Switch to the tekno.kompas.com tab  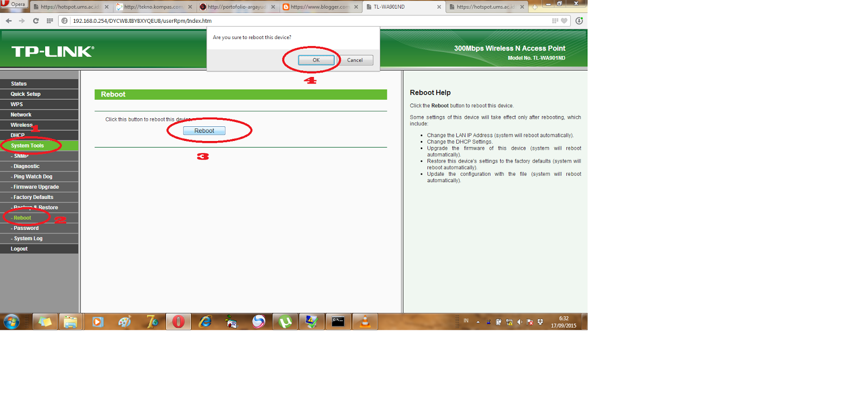coord(154,7)
